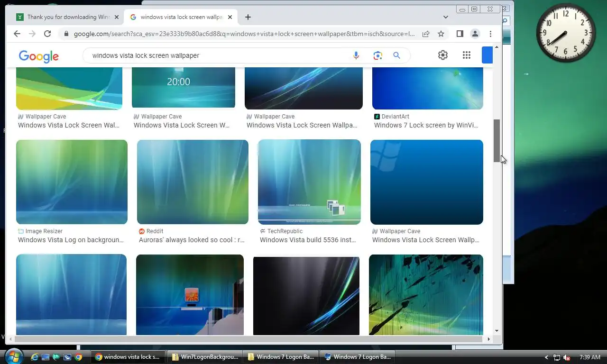Viewport: 607px width, 364px height.
Task: Open the TechRepublic Vista build 5536 thumbnail
Action: point(309,182)
